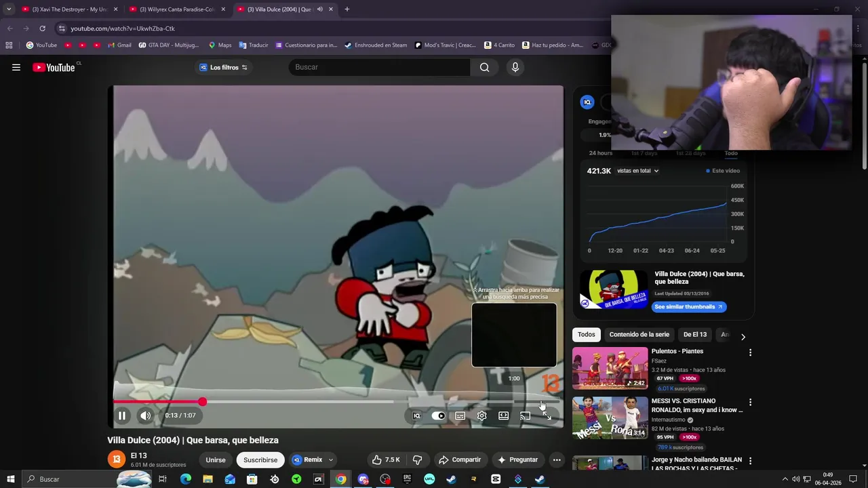This screenshot has width=868, height=488.
Task: Open the tab search dropdown arrow
Action: 8,9
